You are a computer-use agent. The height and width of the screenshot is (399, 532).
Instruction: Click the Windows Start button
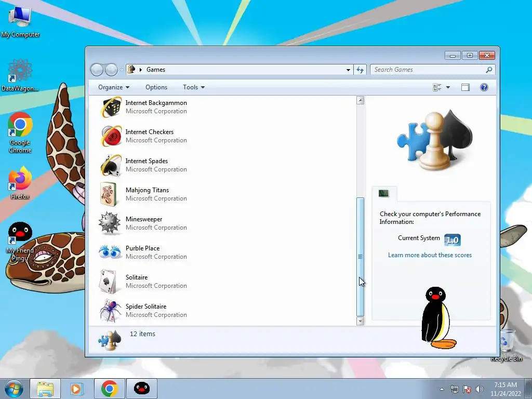tap(14, 389)
